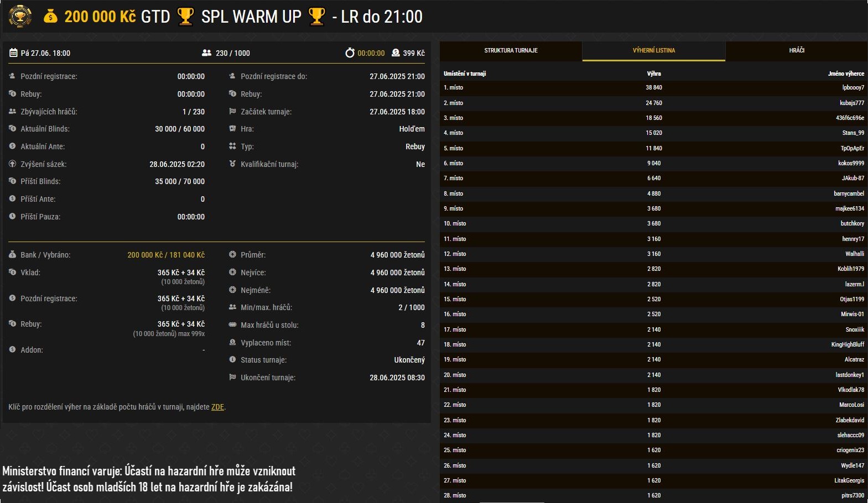
Task: Click the icon beside Zbývajících hráčů
Action: [12, 111]
